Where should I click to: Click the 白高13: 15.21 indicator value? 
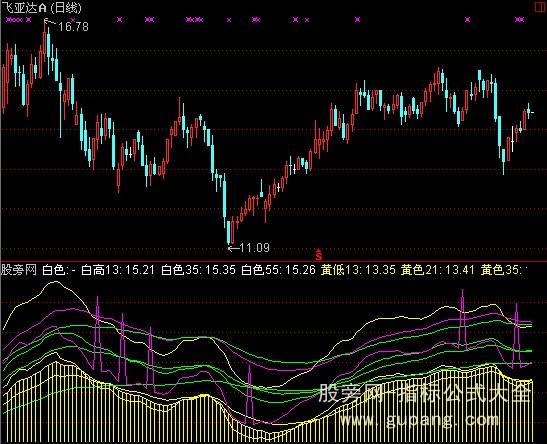click(x=118, y=270)
